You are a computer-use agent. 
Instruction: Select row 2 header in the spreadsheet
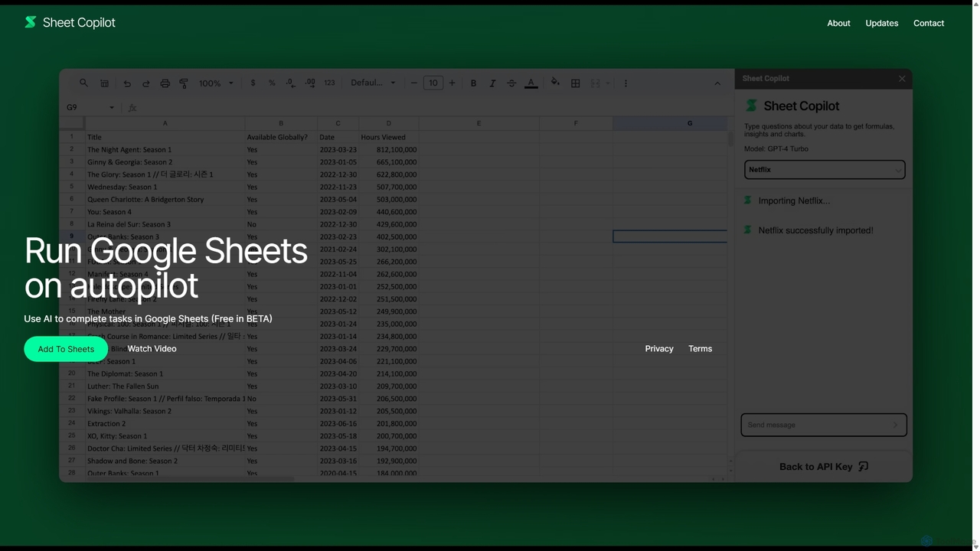pyautogui.click(x=72, y=149)
